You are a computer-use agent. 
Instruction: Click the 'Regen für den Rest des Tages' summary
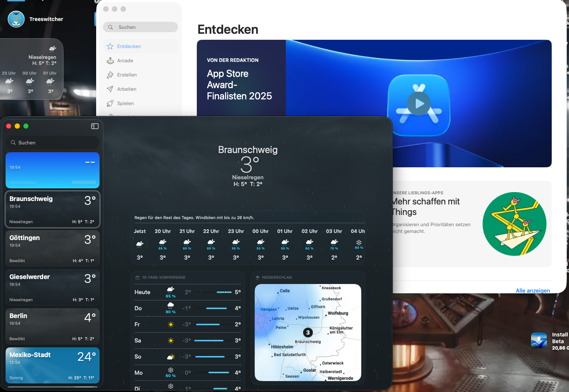tap(194, 218)
